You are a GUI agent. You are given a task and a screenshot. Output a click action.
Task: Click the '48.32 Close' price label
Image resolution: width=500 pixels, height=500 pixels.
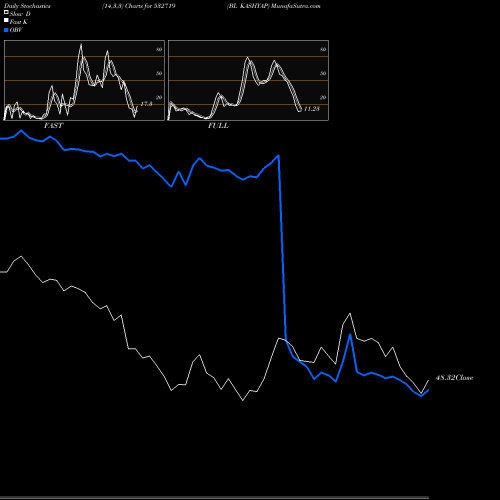tap(454, 378)
